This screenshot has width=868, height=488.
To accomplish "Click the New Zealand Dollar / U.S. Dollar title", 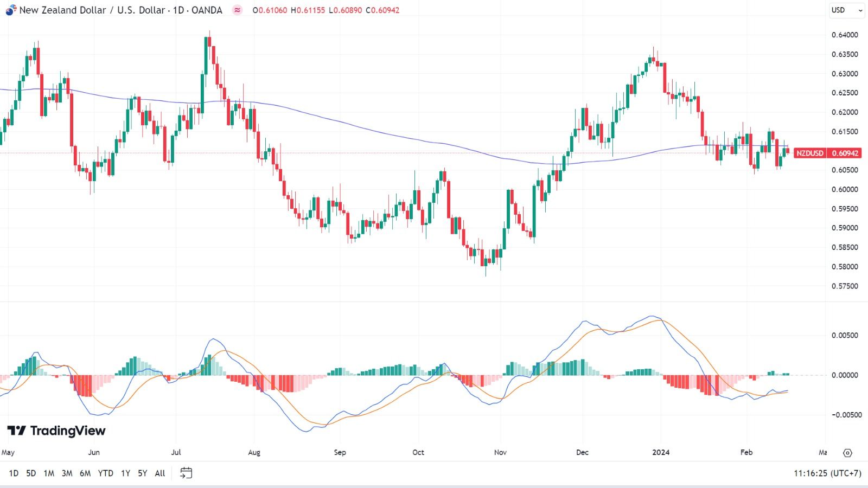I will (x=92, y=10).
